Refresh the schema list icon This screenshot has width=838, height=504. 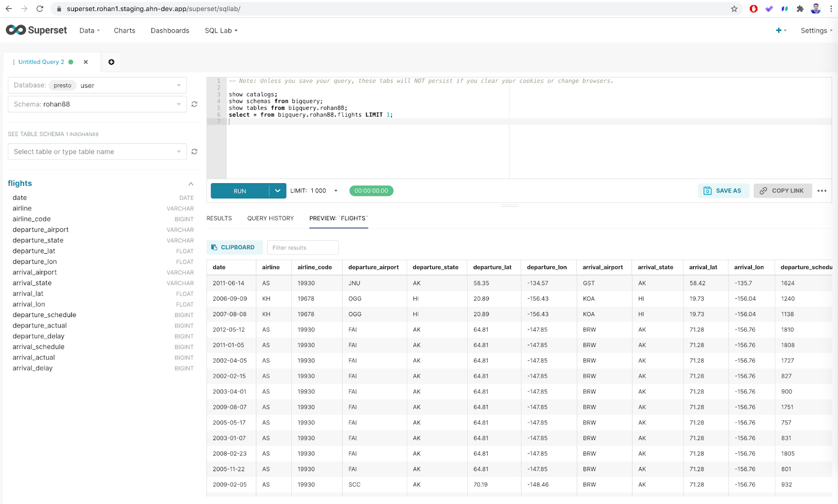pos(194,104)
